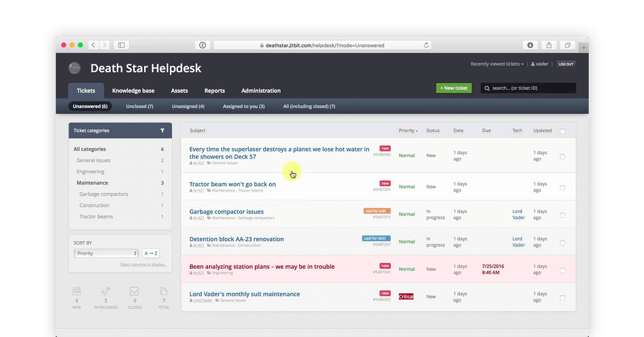Click the checkmark icon above CLOSED counter
Screen dimensions: 644x337
[x=135, y=291]
